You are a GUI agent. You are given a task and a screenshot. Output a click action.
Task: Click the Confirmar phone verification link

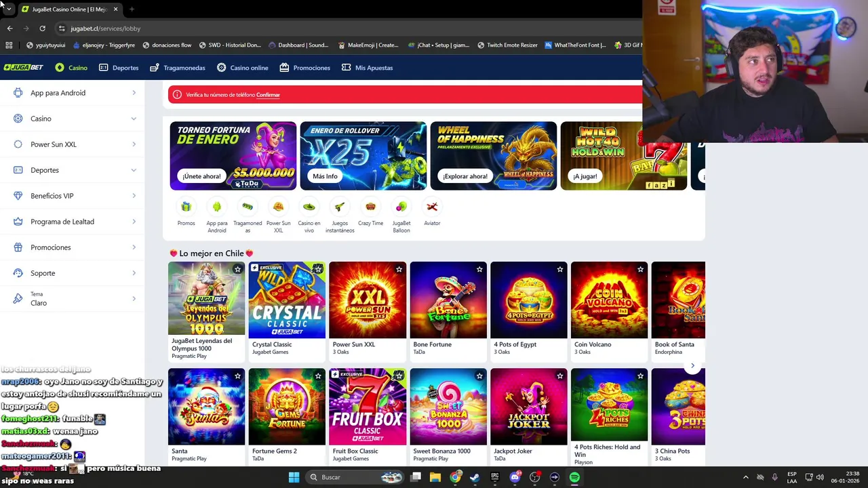point(268,95)
